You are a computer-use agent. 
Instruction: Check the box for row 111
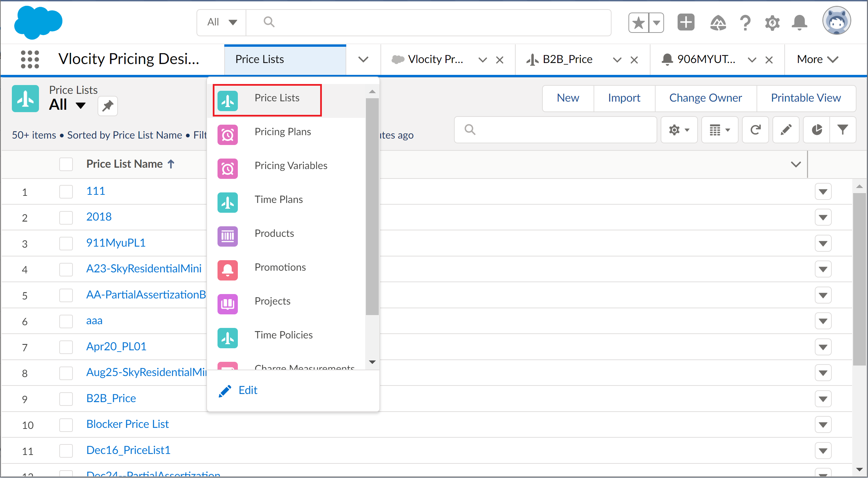(x=66, y=191)
